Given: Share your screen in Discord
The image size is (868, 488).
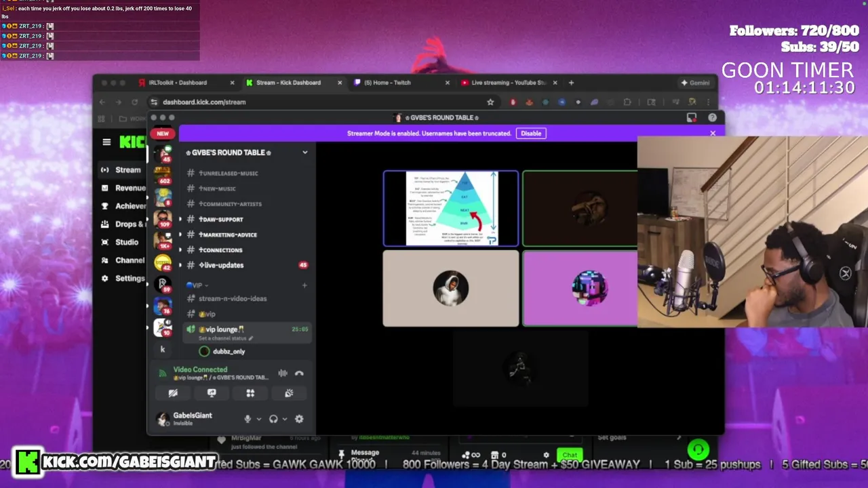Looking at the screenshot, I should (x=212, y=393).
